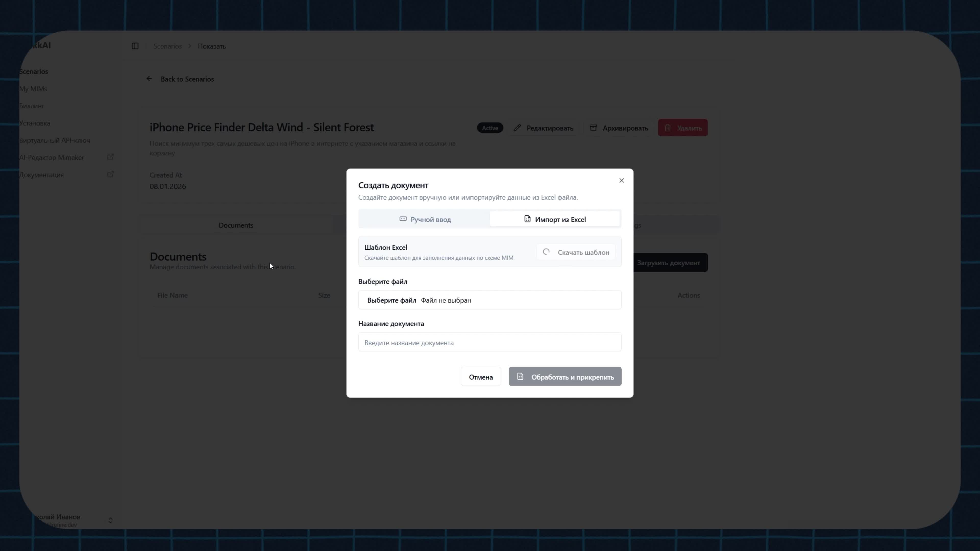Close the Create document dialog
980x551 pixels.
(x=621, y=180)
